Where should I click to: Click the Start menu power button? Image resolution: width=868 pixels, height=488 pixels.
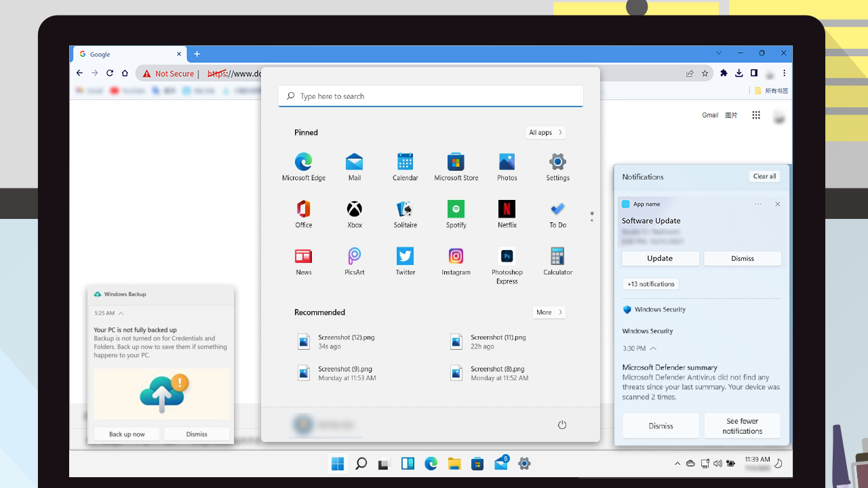[561, 425]
